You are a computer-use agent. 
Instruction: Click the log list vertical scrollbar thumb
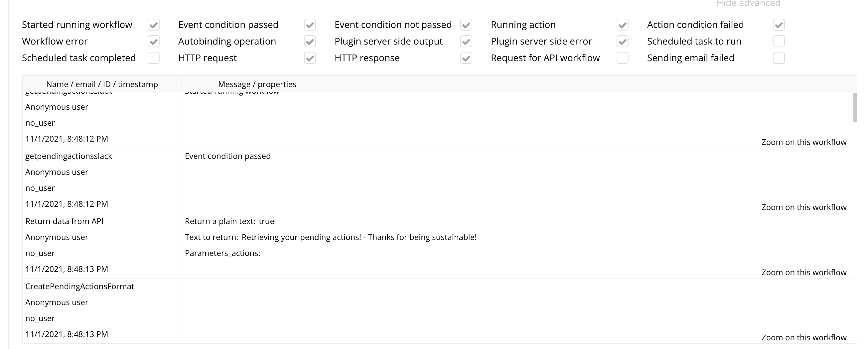coord(854,107)
